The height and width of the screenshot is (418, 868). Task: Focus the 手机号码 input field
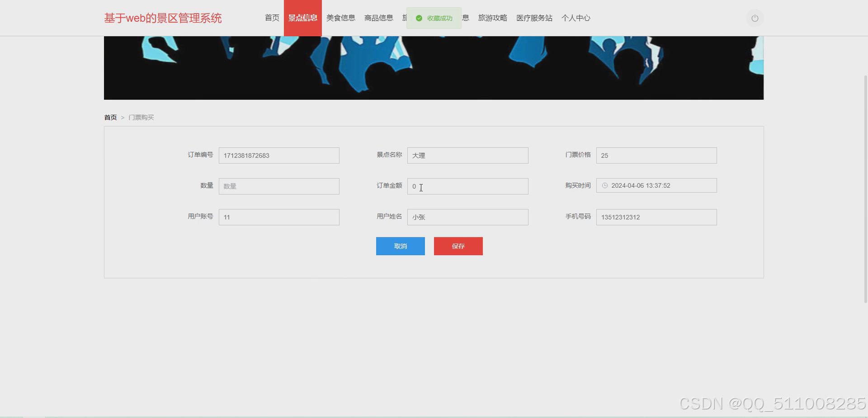click(656, 217)
